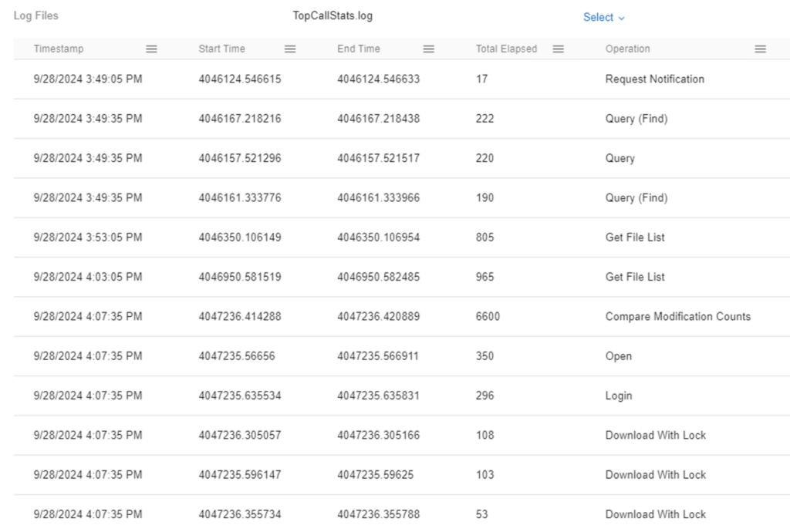Sort by the Total Elapsed column header
The height and width of the screenshot is (532, 790).
[506, 49]
